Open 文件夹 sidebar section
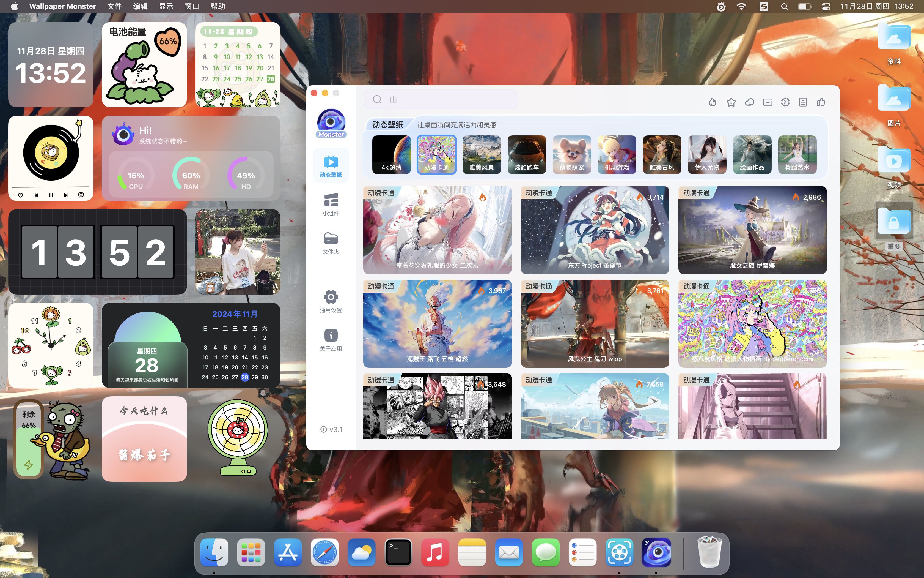The image size is (924, 578). (x=331, y=243)
